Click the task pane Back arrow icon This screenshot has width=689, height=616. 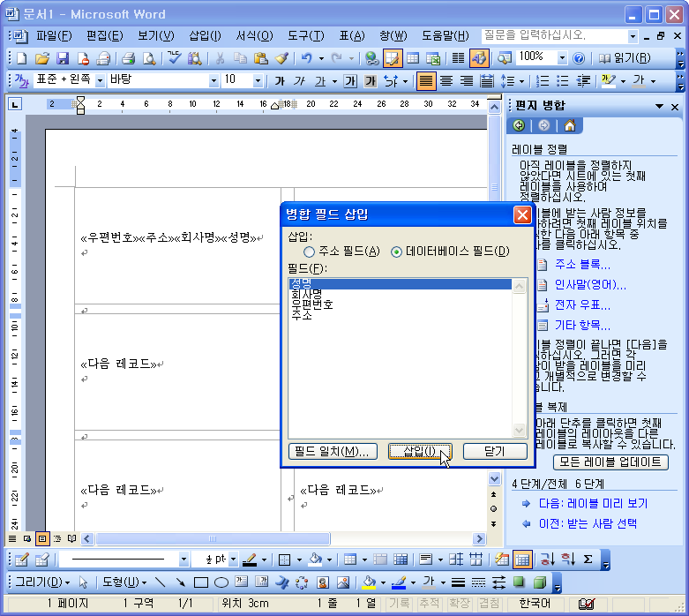(x=519, y=126)
